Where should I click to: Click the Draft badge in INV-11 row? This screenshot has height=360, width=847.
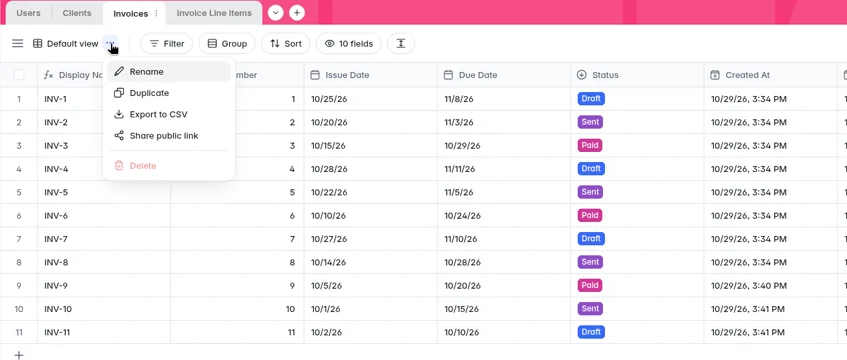click(591, 332)
